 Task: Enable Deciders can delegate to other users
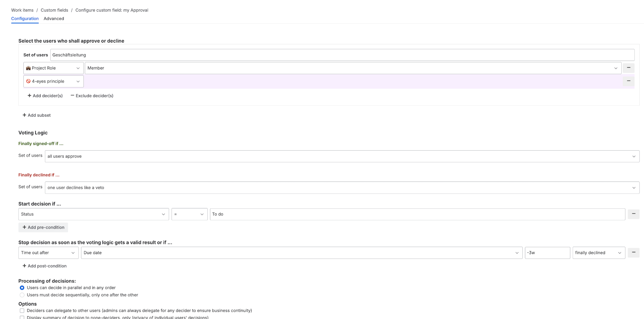click(x=22, y=310)
